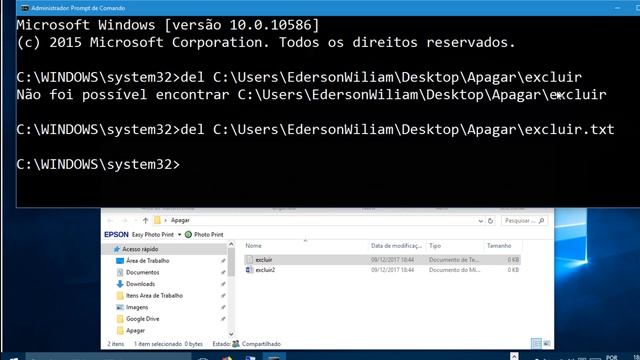Click the Imagens icon in the sidebar
The height and width of the screenshot is (360, 640).
pyautogui.click(x=120, y=307)
